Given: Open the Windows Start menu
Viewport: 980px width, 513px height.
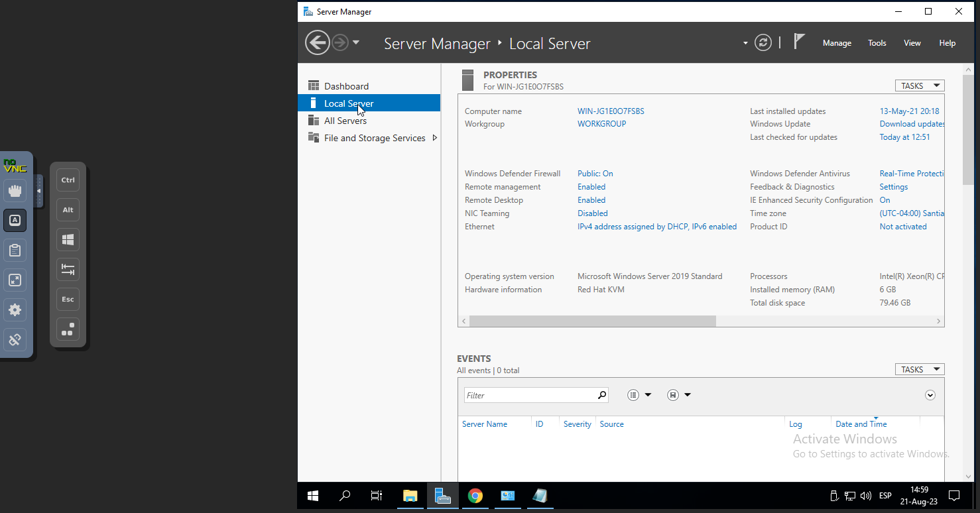Looking at the screenshot, I should click(x=313, y=496).
